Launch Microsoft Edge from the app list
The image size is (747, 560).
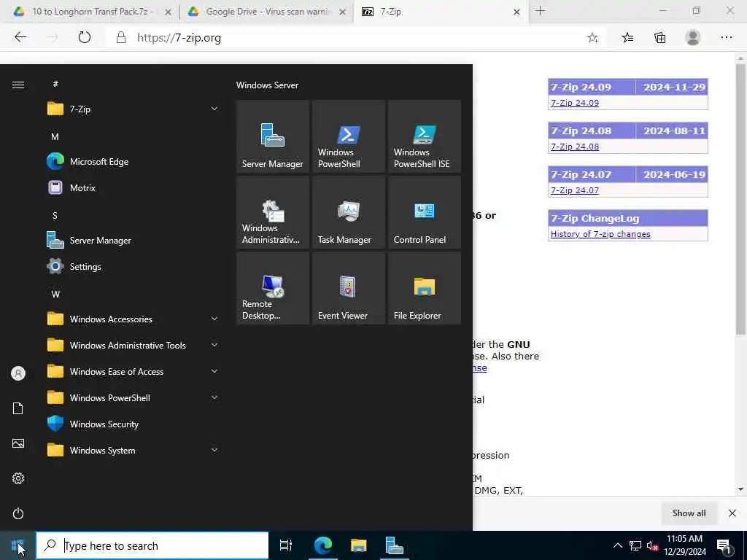(x=133, y=161)
